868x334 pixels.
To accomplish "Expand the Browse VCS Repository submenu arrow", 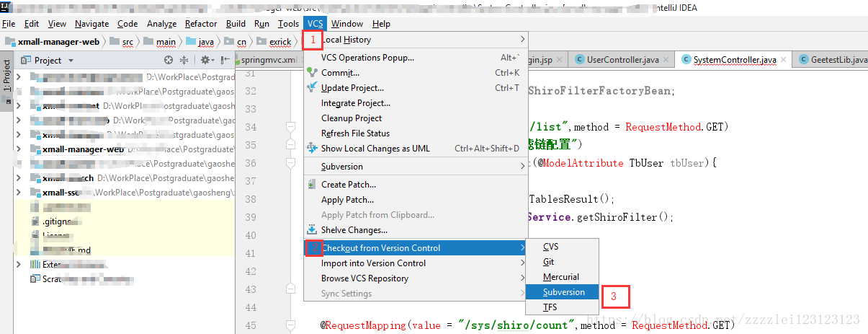I will (523, 278).
